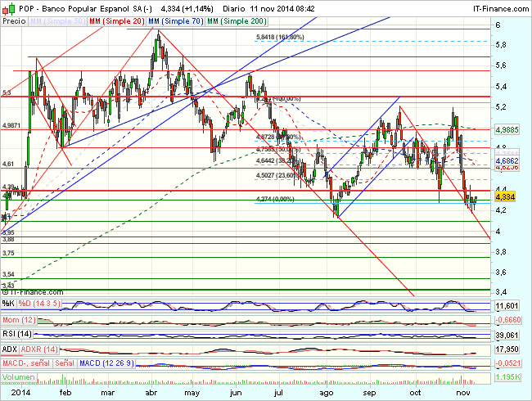Image resolution: width=532 pixels, height=401 pixels.
Task: Toggle the MM (Simple 70) moving average label
Action: point(176,21)
